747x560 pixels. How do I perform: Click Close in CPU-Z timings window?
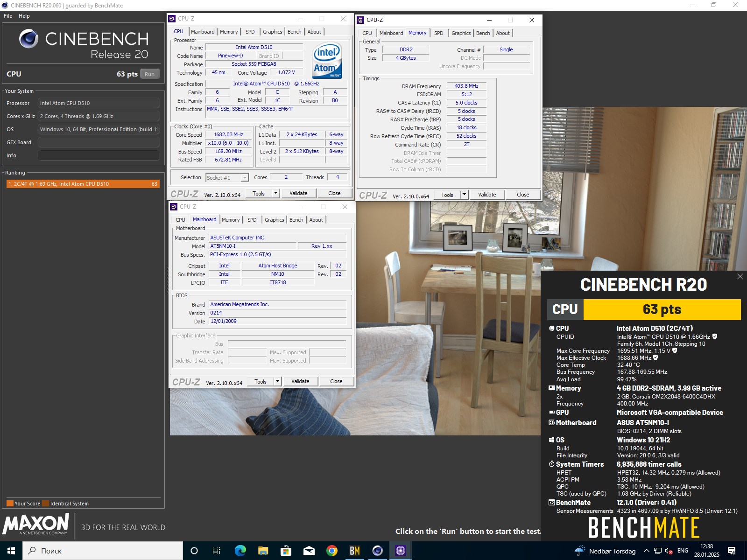point(523,195)
